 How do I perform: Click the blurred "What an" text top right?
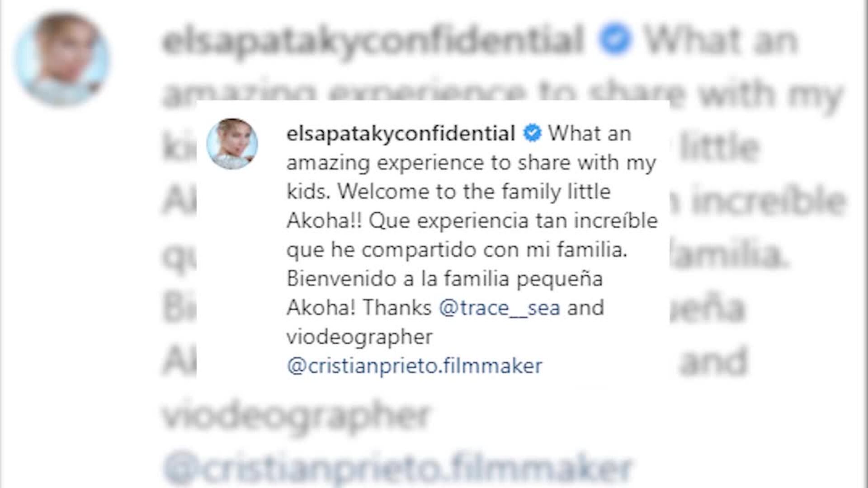[720, 40]
